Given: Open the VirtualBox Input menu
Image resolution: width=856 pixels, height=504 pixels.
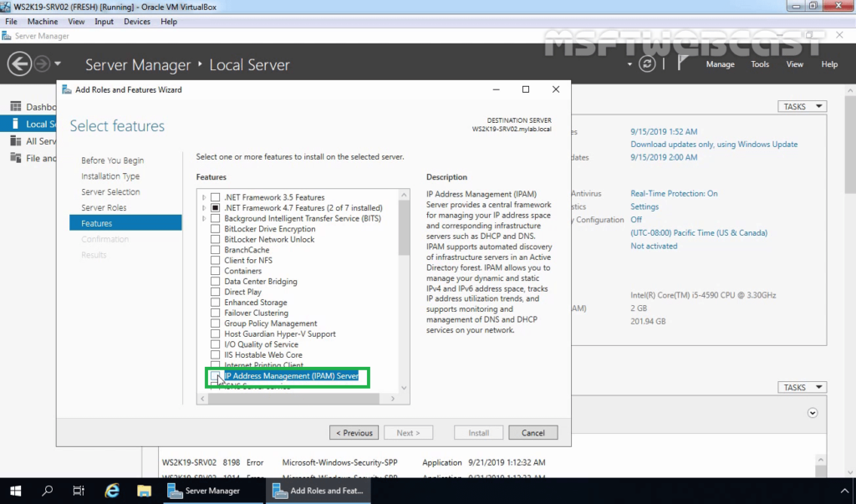Looking at the screenshot, I should click(x=104, y=21).
